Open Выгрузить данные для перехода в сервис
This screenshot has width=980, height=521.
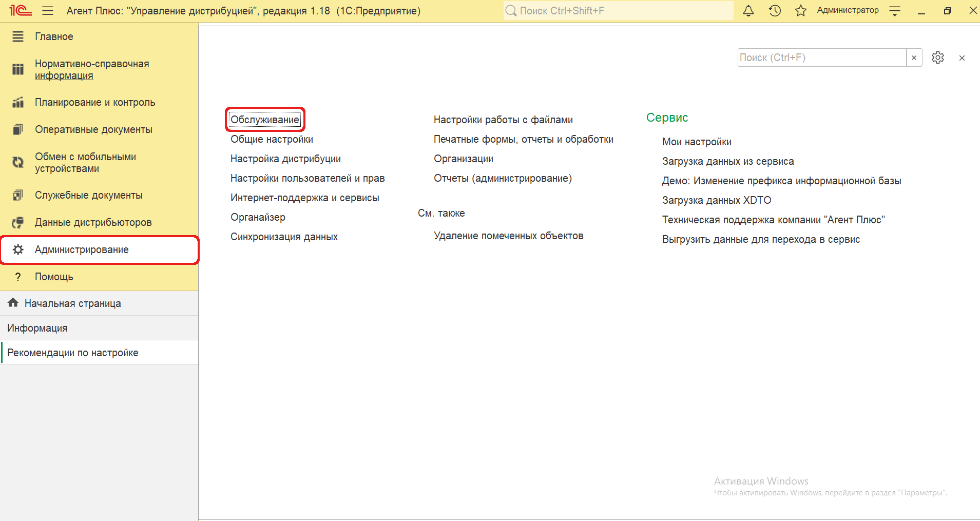pyautogui.click(x=761, y=239)
